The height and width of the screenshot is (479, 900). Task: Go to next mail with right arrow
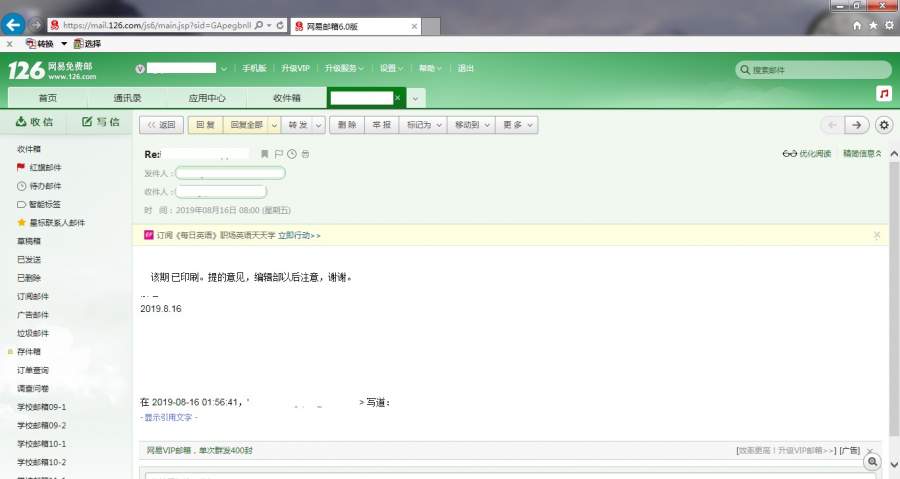point(856,125)
